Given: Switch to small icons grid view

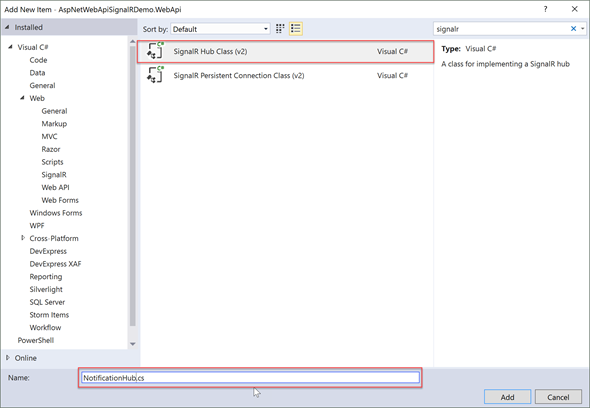Looking at the screenshot, I should coord(280,29).
